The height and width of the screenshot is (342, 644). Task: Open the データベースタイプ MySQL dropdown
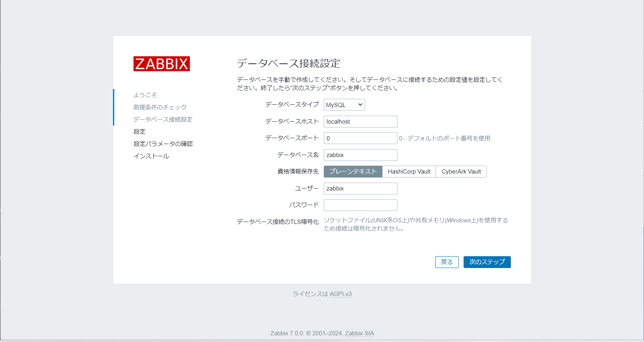[x=344, y=105]
